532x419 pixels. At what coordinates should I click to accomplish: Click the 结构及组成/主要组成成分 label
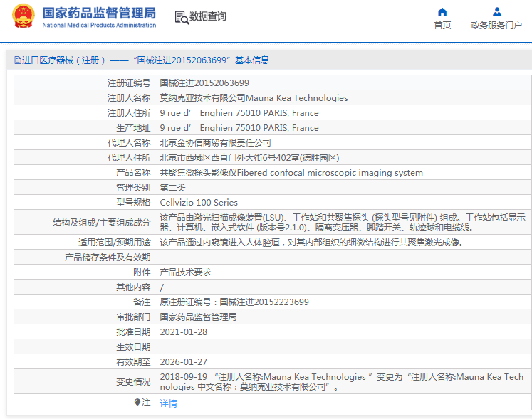tap(101, 223)
